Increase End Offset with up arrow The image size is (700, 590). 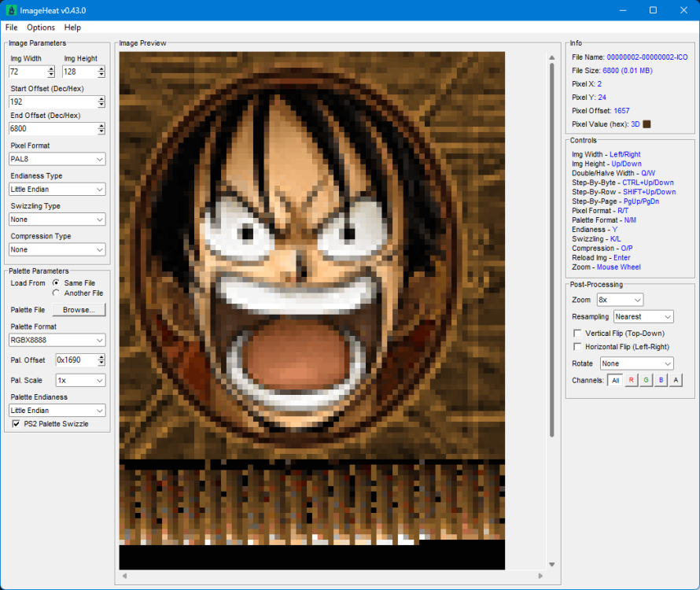click(x=101, y=126)
